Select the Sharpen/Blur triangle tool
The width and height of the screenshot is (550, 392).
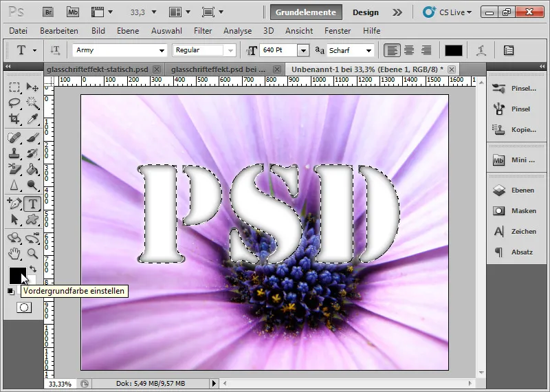pos(14,185)
